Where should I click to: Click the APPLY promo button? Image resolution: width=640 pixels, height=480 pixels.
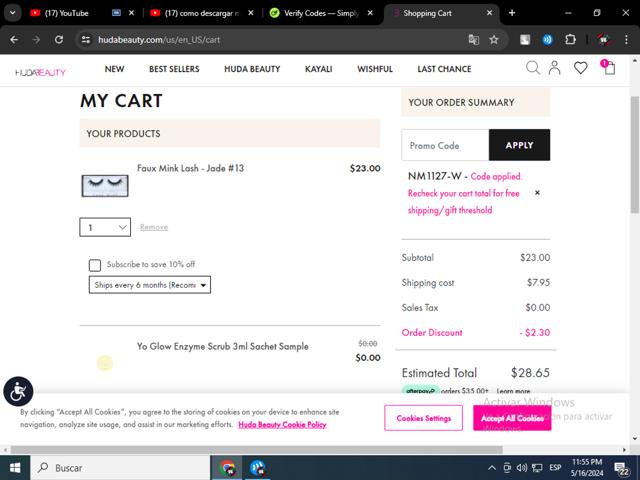[x=519, y=145]
